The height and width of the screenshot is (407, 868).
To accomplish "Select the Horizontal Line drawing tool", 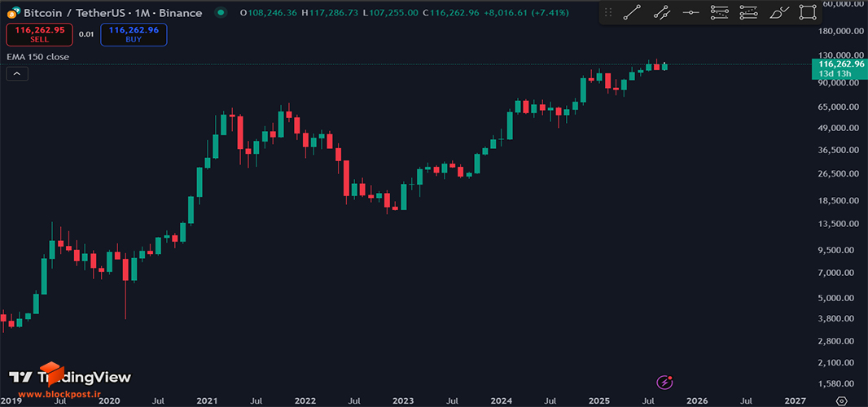I will point(690,12).
